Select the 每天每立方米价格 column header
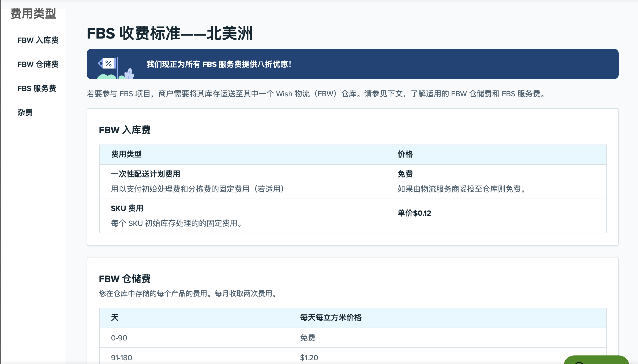Viewport: 638px width, 364px height. click(331, 317)
